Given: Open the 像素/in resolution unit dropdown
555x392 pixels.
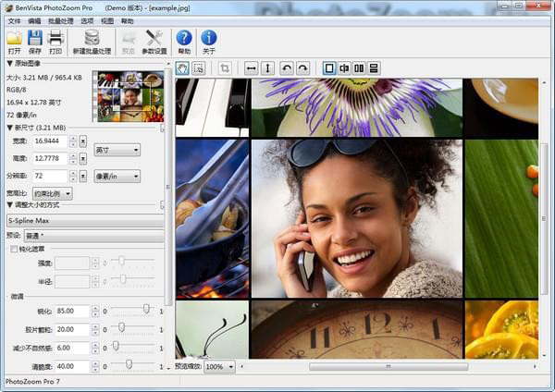Looking at the screenshot, I should click(117, 176).
